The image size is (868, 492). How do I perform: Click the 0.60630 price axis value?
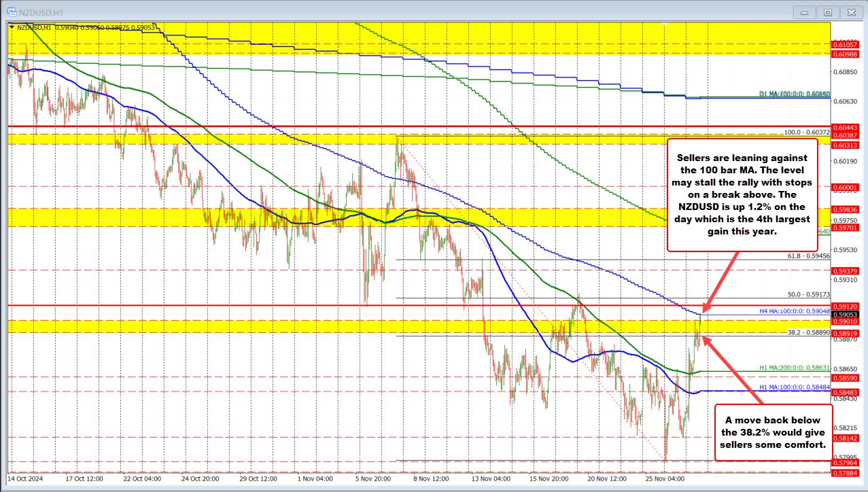844,102
